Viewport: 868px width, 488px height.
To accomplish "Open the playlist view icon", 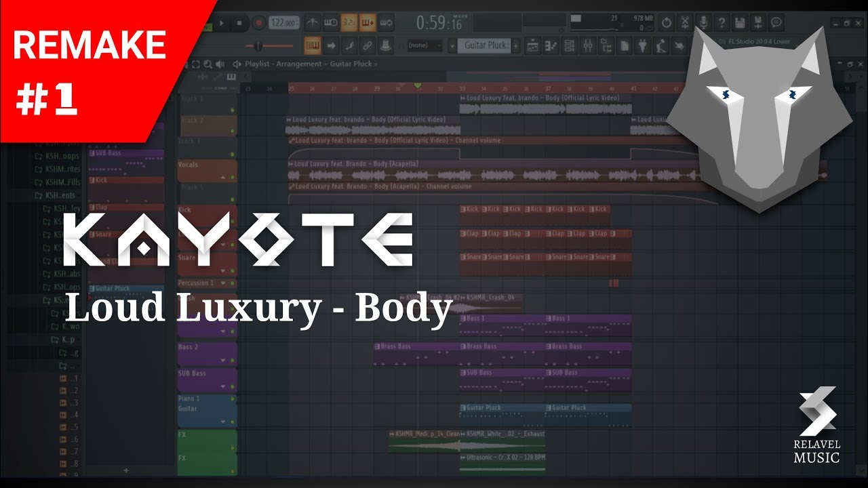I will 533,45.
